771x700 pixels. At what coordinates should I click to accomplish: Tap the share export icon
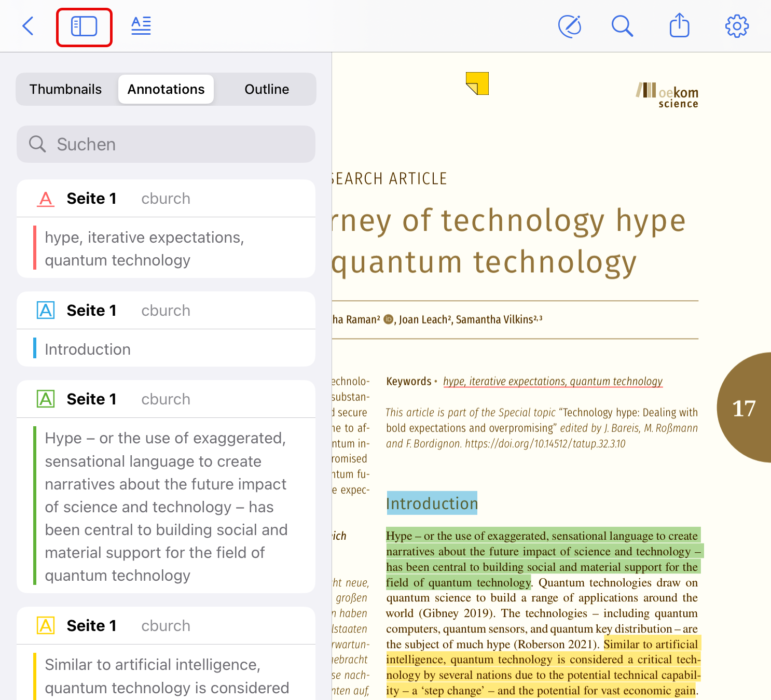click(679, 25)
